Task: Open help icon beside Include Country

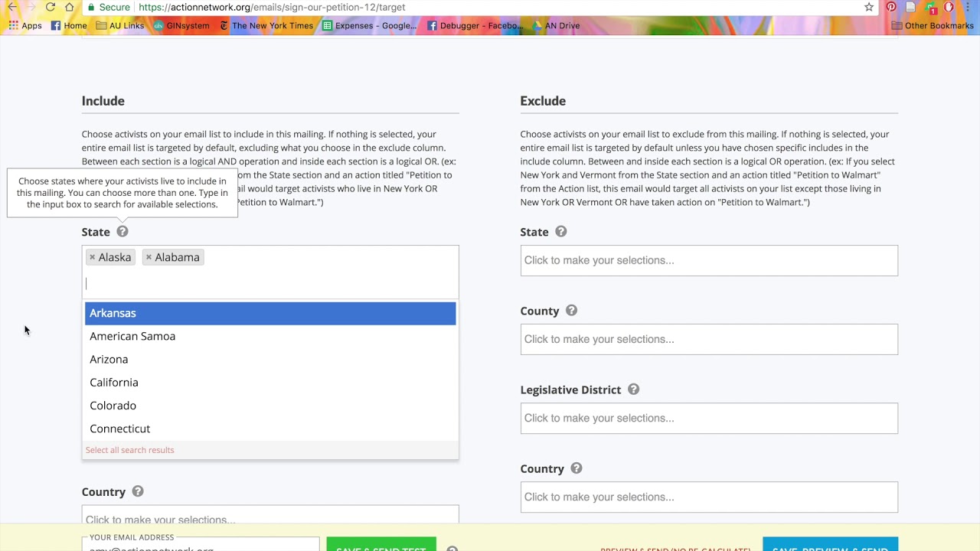Action: (137, 491)
